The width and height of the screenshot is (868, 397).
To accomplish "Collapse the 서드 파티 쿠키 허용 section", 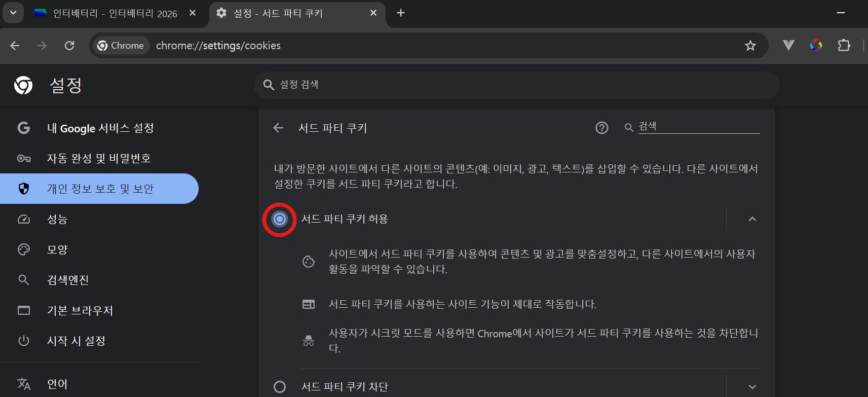I will [x=752, y=219].
